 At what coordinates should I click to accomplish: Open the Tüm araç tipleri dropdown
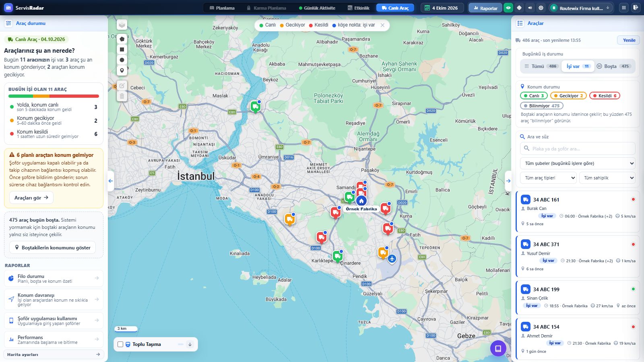click(x=548, y=178)
